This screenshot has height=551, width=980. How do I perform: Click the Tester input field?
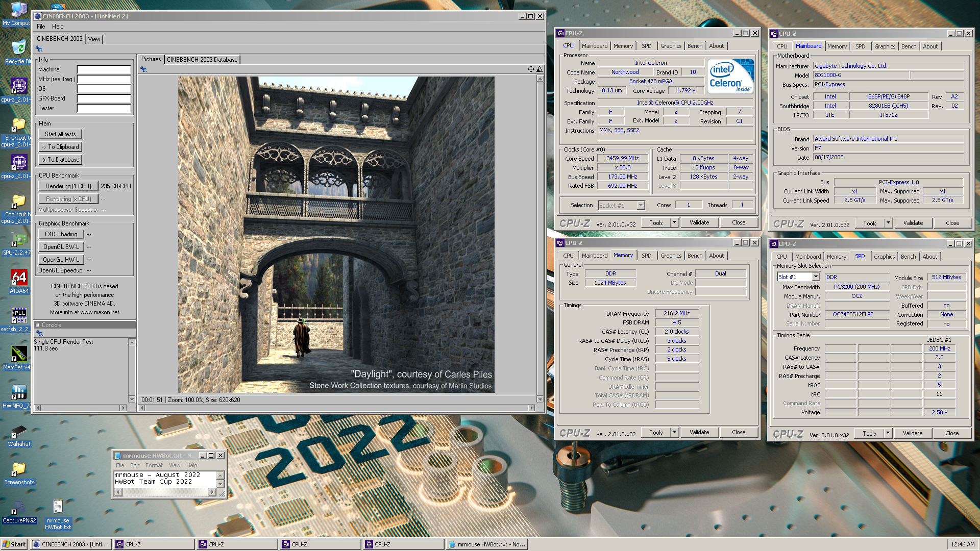104,108
